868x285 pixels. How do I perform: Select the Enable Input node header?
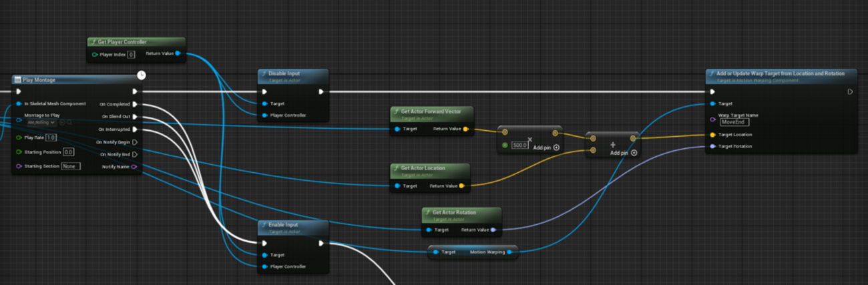tap(292, 225)
